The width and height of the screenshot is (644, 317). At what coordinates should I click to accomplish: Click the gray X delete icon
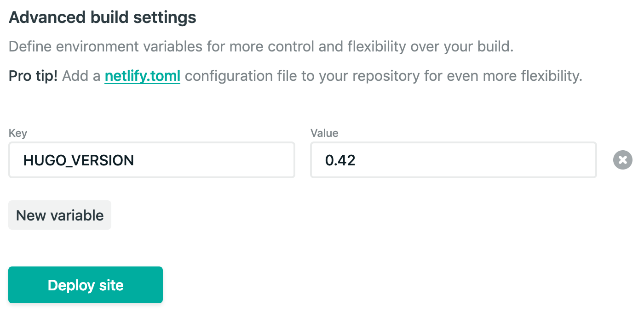point(622,160)
